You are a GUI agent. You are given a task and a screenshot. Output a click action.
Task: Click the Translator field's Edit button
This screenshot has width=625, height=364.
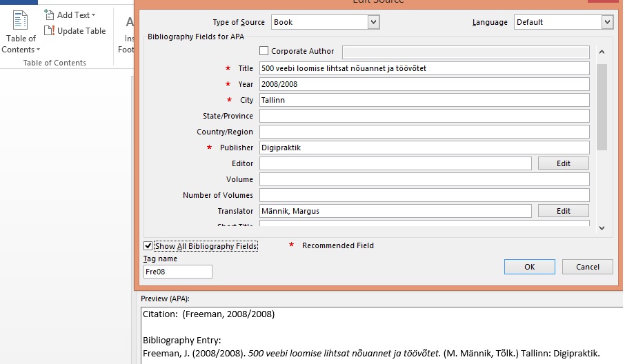tap(563, 211)
